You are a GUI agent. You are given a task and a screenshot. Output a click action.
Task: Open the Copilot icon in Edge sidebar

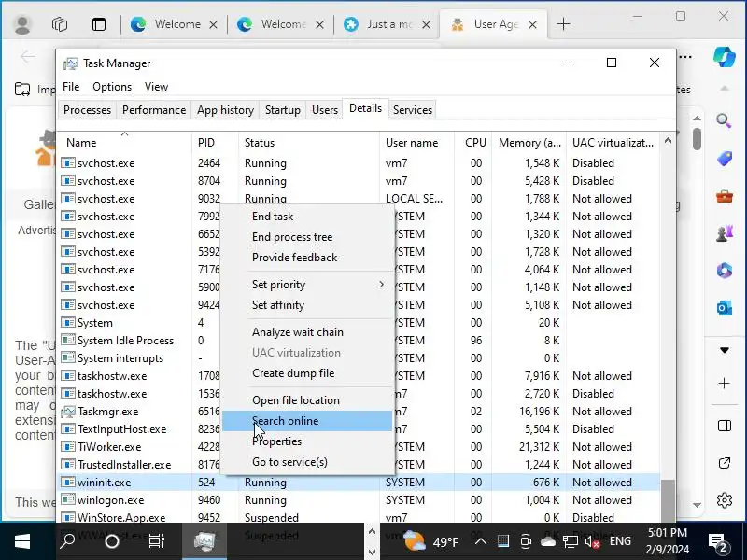(725, 57)
